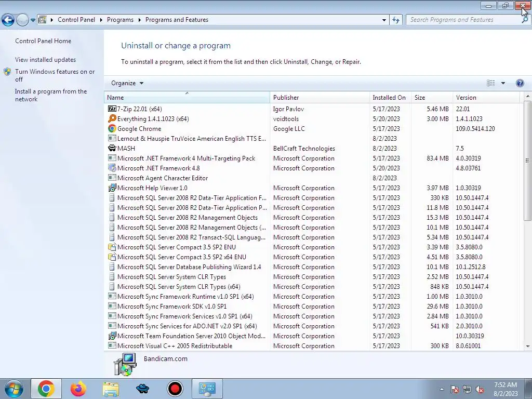This screenshot has width=532, height=399.
Task: Click the Action Center flag tray icon
Action: pos(455,390)
